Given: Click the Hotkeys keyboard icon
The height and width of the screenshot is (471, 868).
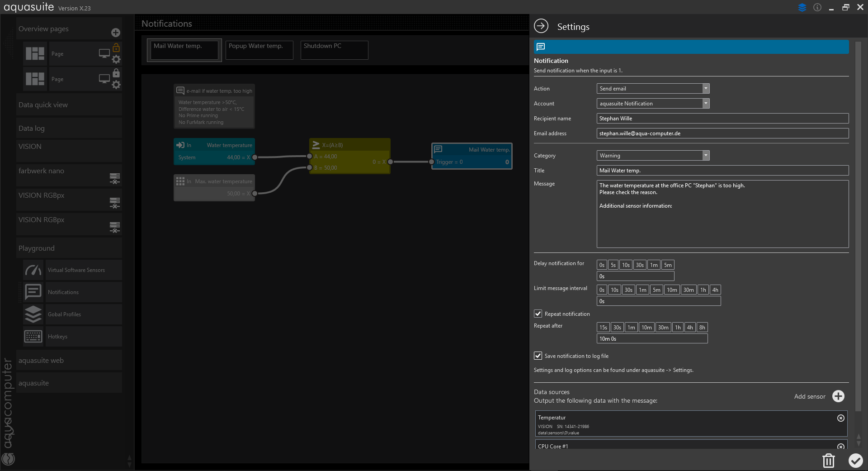Looking at the screenshot, I should [33, 336].
